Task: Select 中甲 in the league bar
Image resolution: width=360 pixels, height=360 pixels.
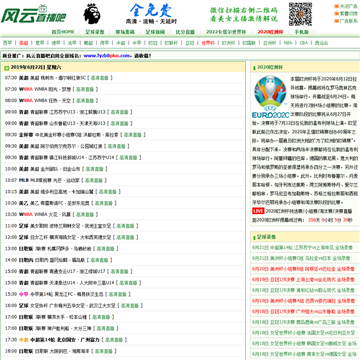Action: click(136, 43)
